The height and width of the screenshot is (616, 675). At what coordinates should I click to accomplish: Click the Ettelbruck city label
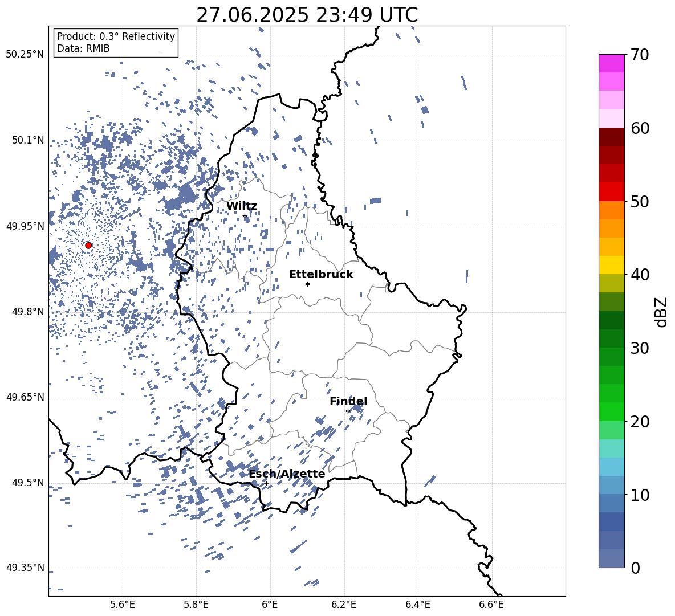[x=321, y=275]
